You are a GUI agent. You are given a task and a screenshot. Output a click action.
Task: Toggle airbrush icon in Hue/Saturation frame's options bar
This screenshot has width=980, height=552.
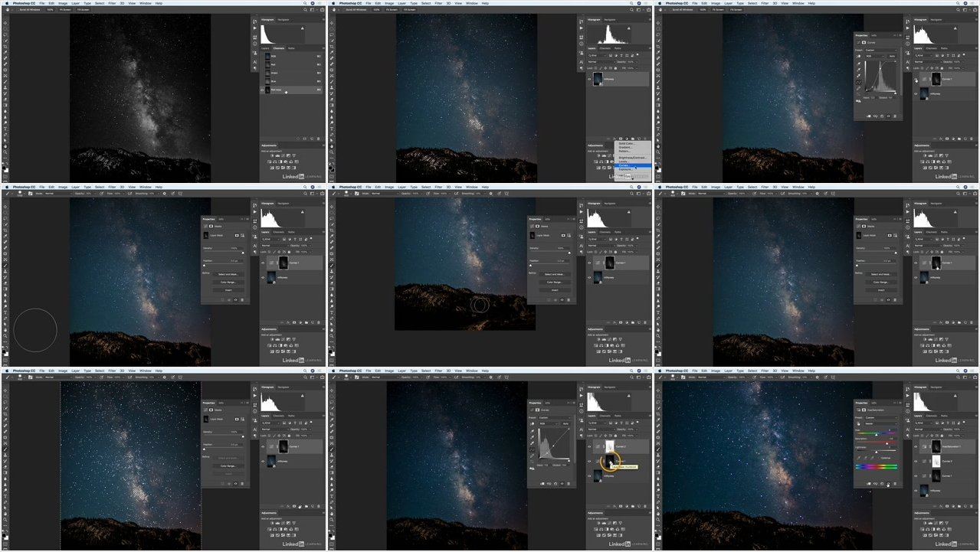click(x=782, y=377)
